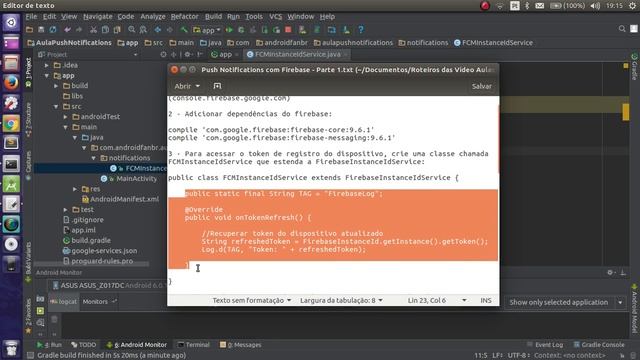Open Terminal from the Ubuntu launcher

tap(11, 164)
